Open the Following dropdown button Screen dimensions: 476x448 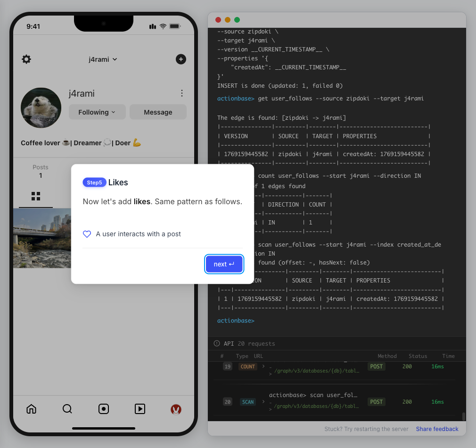[97, 112]
